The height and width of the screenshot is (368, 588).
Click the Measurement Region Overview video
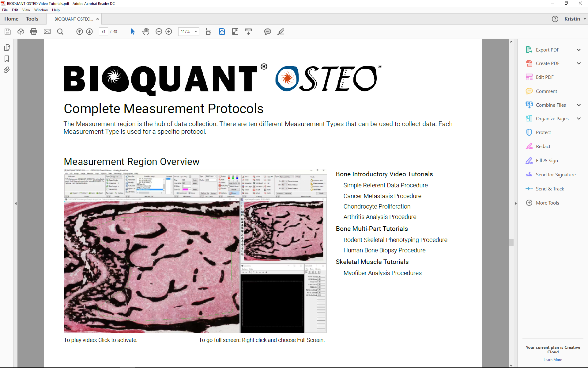pyautogui.click(x=195, y=251)
